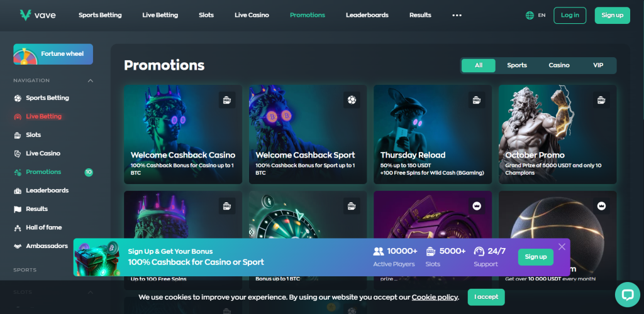Image resolution: width=644 pixels, height=314 pixels.
Task: Select the VIP promotions filter
Action: pos(598,65)
